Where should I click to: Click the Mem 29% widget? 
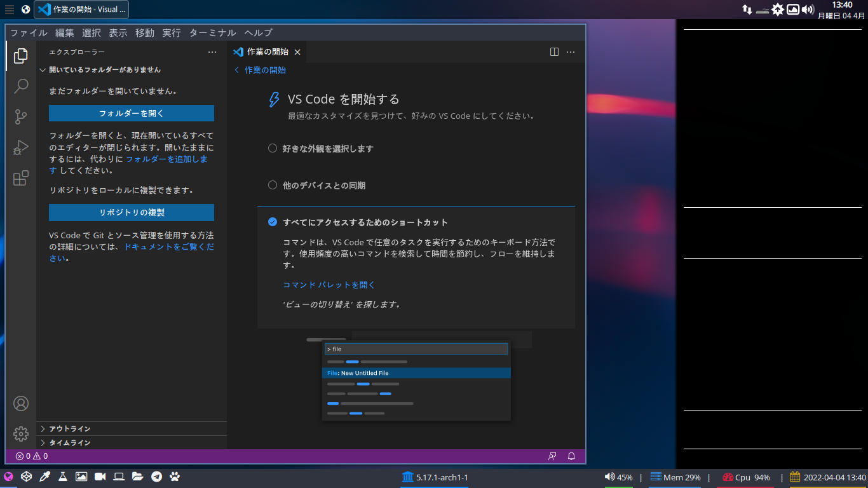click(675, 477)
